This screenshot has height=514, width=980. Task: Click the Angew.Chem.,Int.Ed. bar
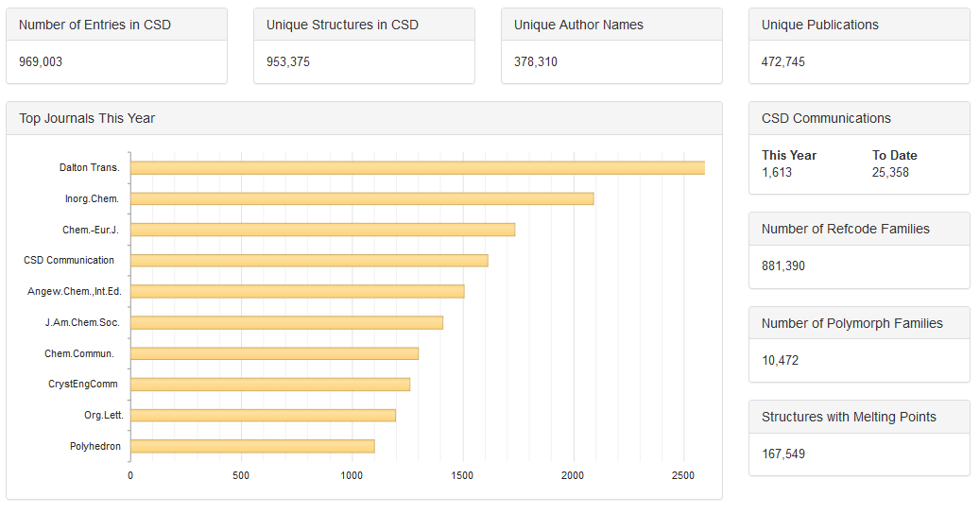point(297,291)
